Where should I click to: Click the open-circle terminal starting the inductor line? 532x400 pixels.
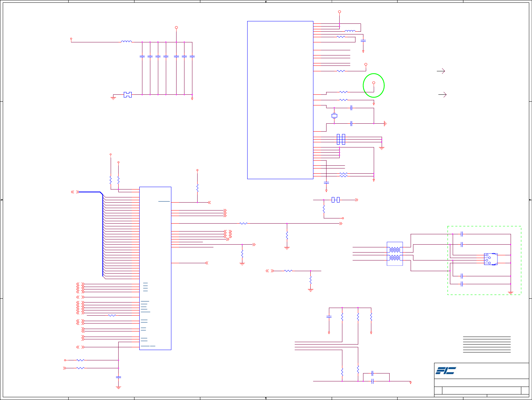(71, 39)
